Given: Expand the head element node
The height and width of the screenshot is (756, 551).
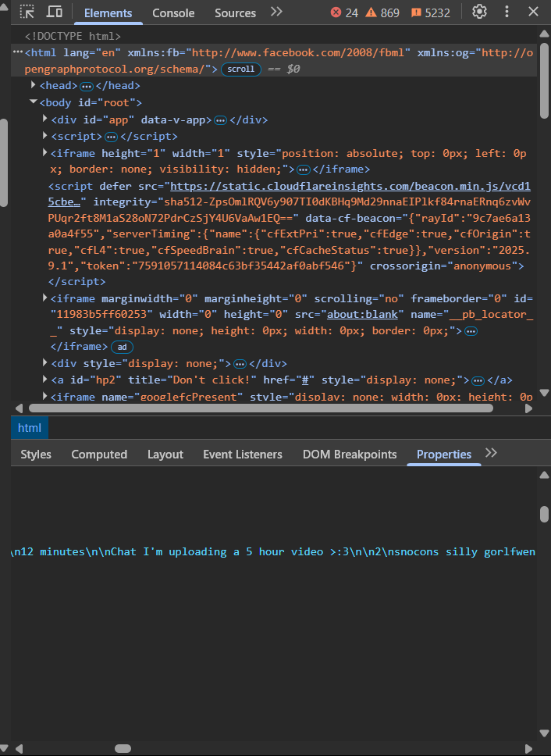Looking at the screenshot, I should tap(34, 85).
